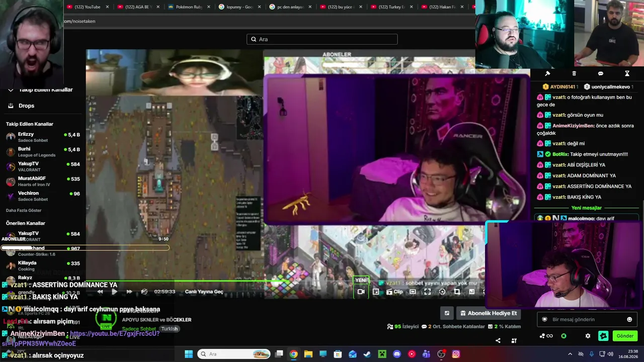The width and height of the screenshot is (644, 362).
Task: Switch to theater mode icon
Action: (x=413, y=292)
